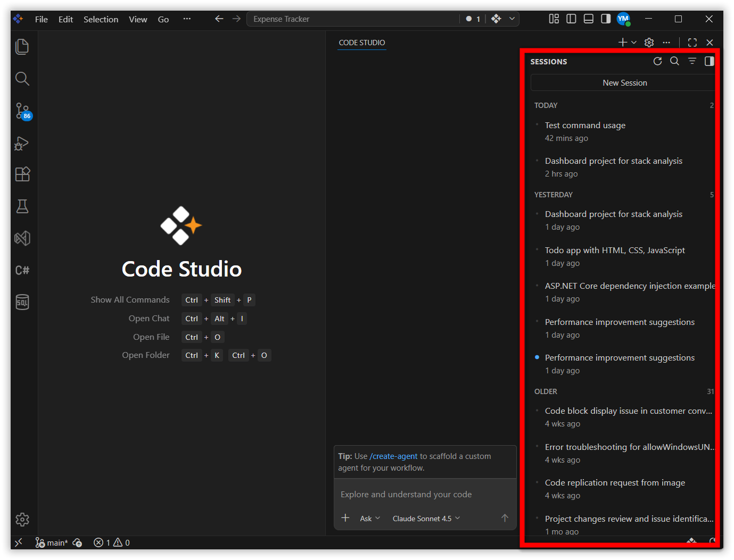
Task: Toggle the bottom panel layout button
Action: (589, 19)
